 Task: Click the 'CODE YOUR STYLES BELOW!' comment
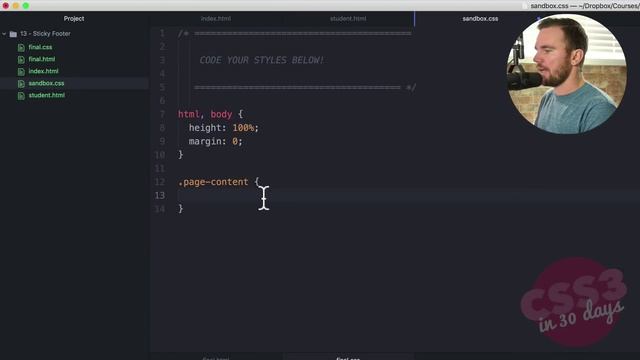pos(262,60)
